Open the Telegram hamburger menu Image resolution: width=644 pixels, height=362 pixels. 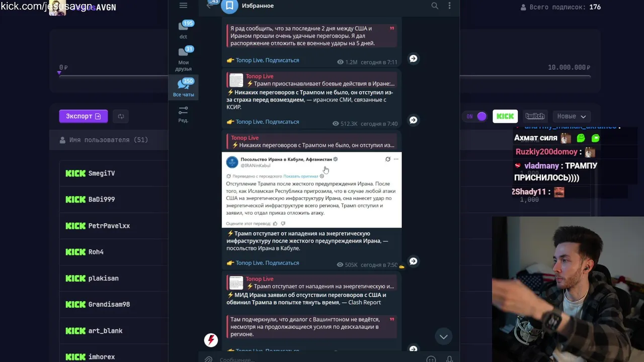[183, 6]
